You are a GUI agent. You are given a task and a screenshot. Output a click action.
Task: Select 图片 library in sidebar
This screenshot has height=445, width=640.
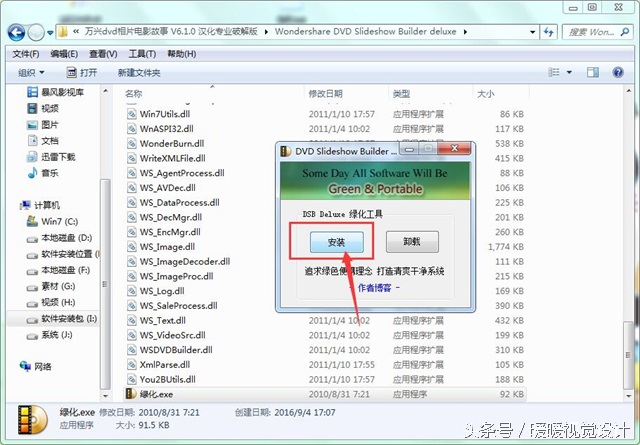[43, 125]
